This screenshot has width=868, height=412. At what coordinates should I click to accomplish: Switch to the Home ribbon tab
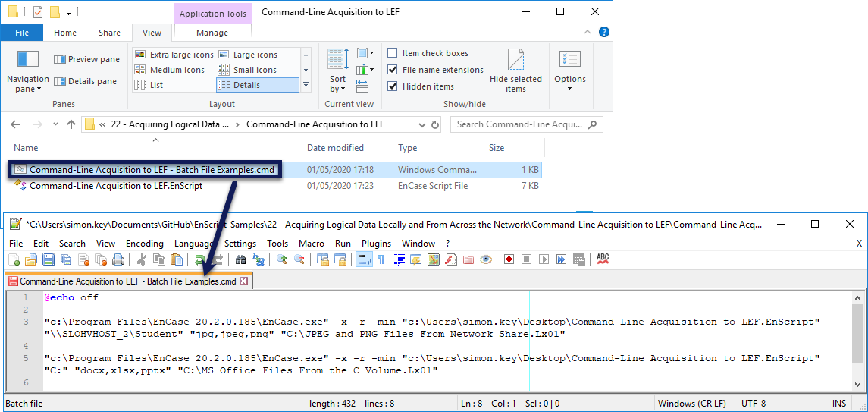[x=65, y=33]
